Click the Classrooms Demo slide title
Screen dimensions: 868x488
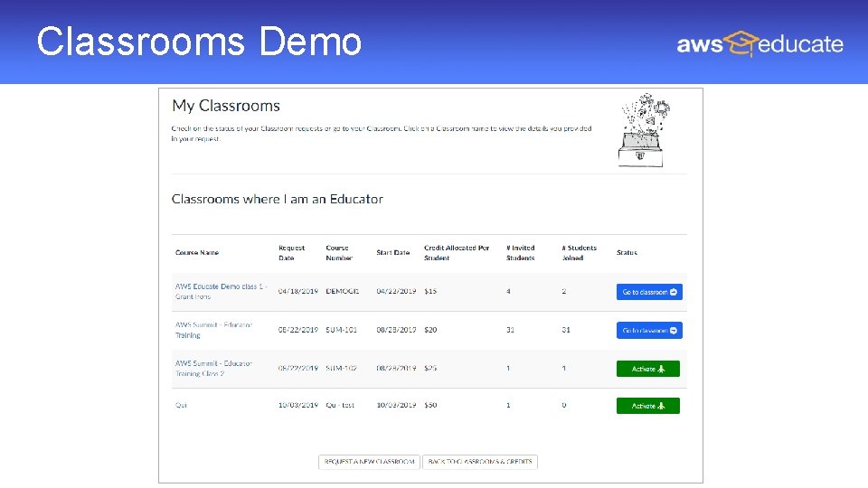(199, 42)
